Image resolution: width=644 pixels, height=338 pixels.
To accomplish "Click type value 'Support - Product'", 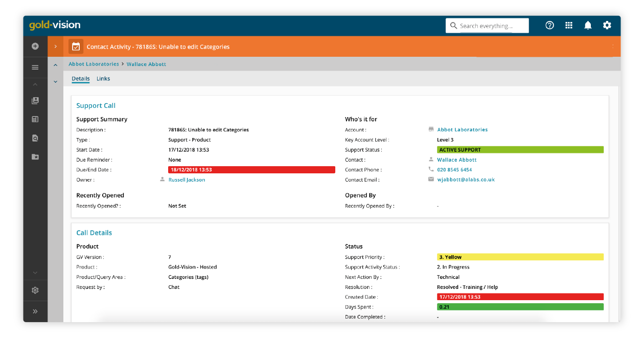I will [x=190, y=140].
